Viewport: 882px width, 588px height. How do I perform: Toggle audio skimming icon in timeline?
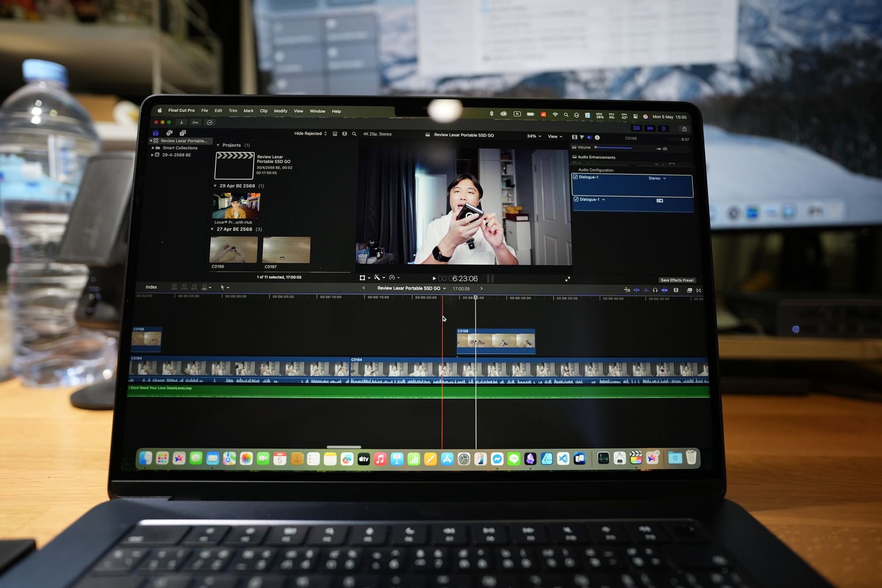click(646, 290)
